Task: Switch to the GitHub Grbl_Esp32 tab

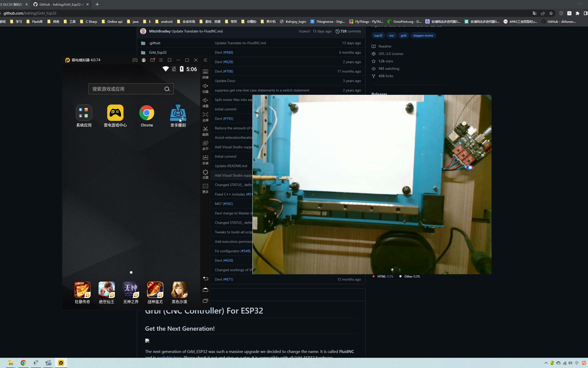Action: 61,4
